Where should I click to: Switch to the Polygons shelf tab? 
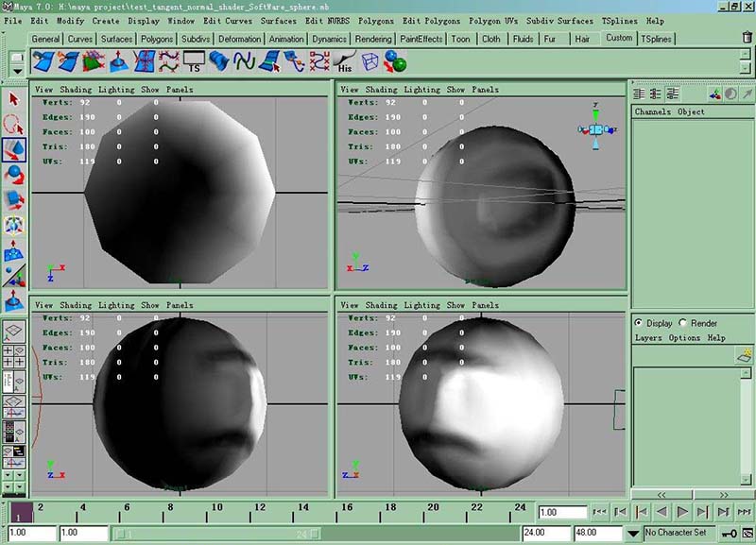(157, 39)
